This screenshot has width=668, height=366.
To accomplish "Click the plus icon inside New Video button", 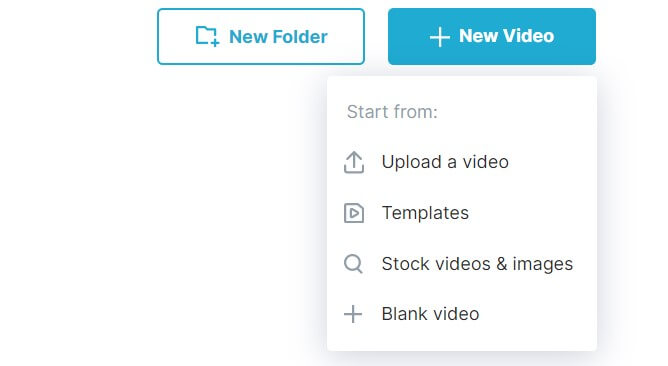I will click(x=440, y=37).
